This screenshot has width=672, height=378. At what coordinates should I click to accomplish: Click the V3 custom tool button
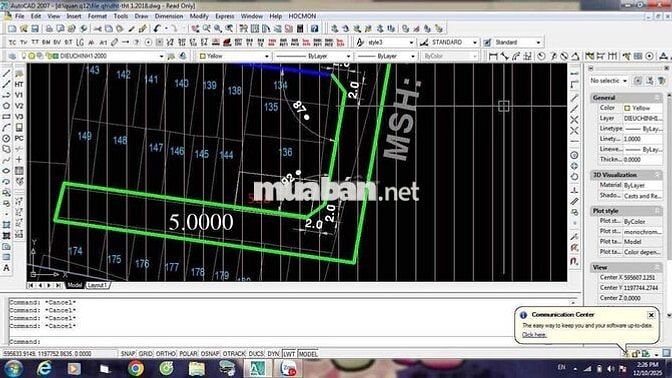coord(19,117)
